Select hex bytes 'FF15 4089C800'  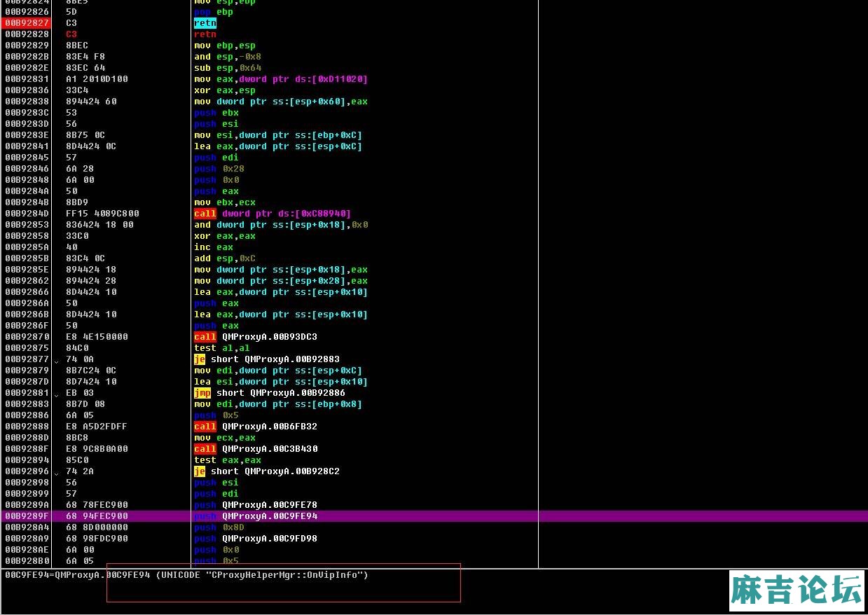(x=102, y=214)
